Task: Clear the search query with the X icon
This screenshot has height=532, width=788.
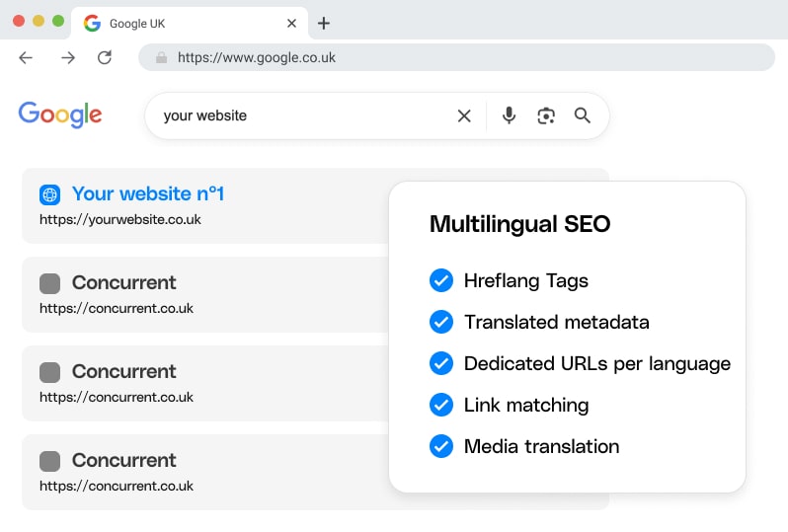Action: [x=464, y=116]
